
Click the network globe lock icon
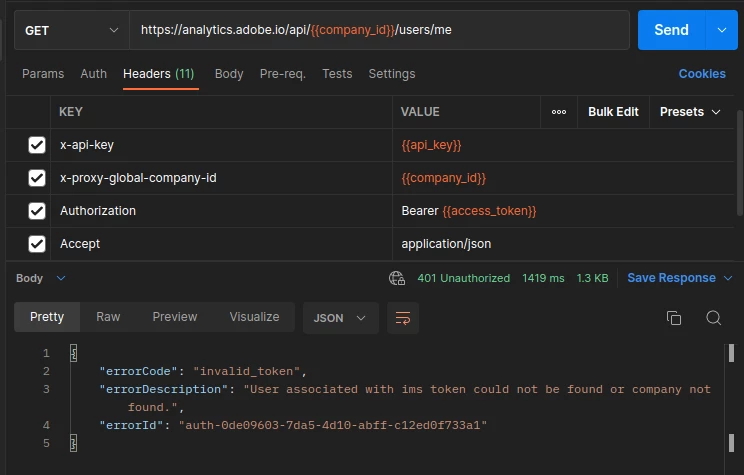coord(397,278)
